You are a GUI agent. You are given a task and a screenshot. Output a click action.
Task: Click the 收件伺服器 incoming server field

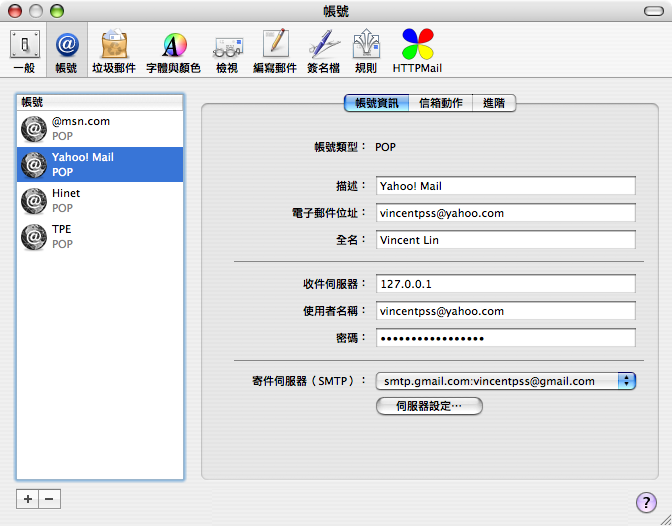pos(506,284)
